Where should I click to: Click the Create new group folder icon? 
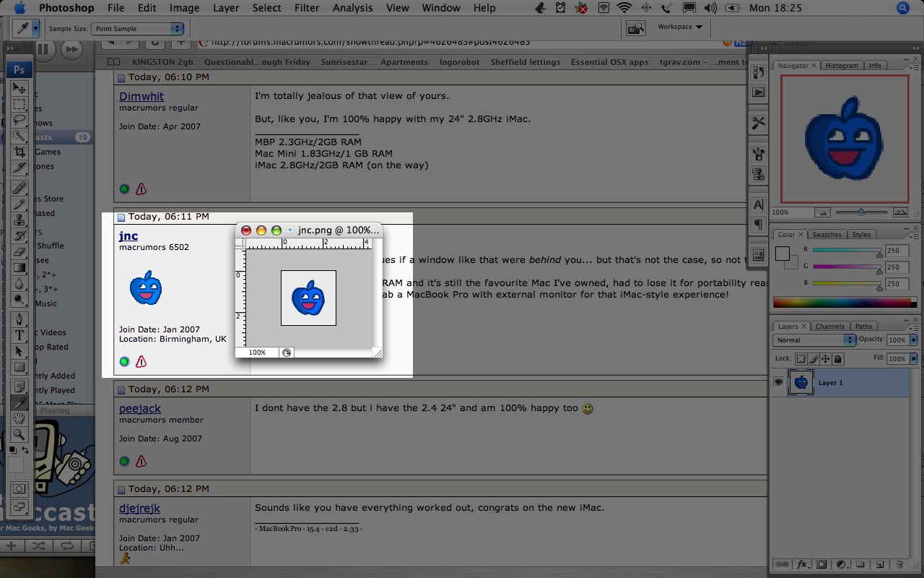click(860, 564)
